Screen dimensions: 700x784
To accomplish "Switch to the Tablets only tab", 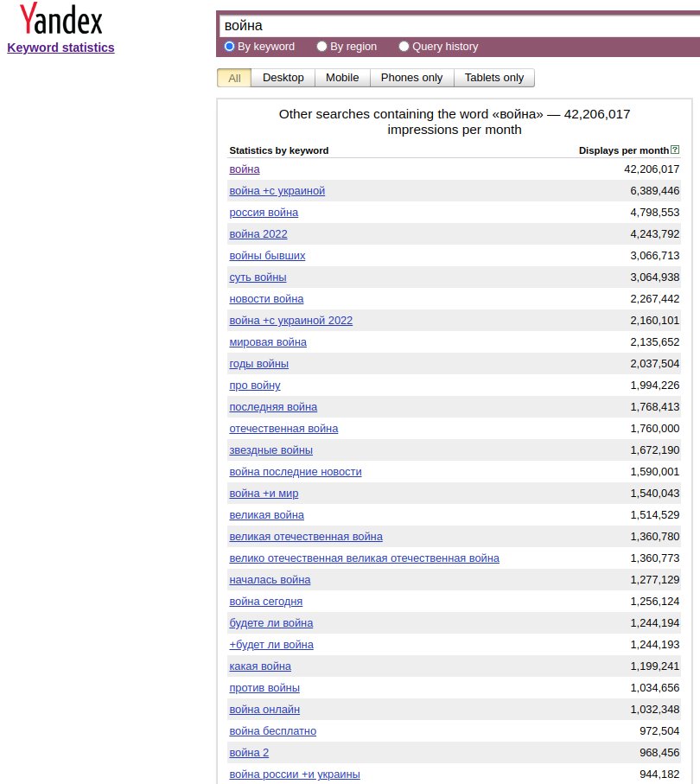I will 494,78.
